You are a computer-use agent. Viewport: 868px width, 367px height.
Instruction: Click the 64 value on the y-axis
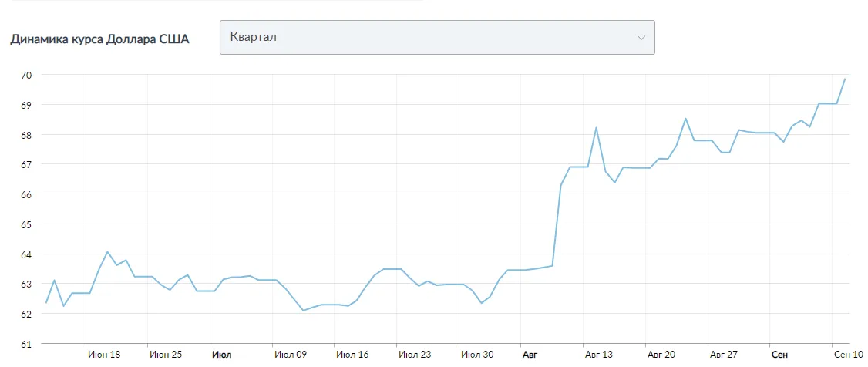coord(26,254)
